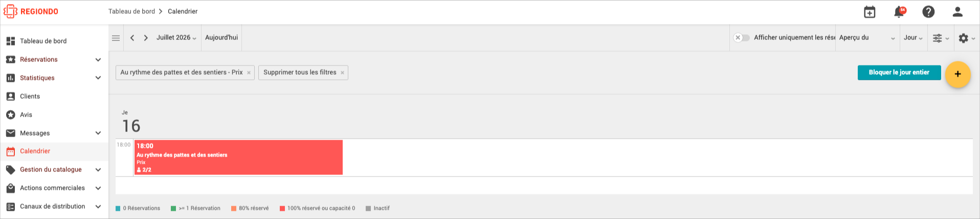Click the yellow plus add button

[957, 74]
